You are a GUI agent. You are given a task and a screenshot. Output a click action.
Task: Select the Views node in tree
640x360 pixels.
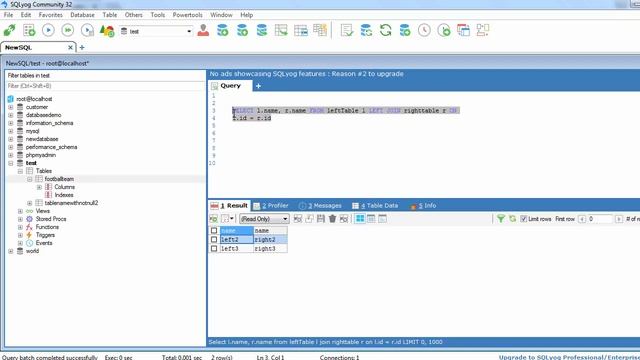[x=43, y=211]
